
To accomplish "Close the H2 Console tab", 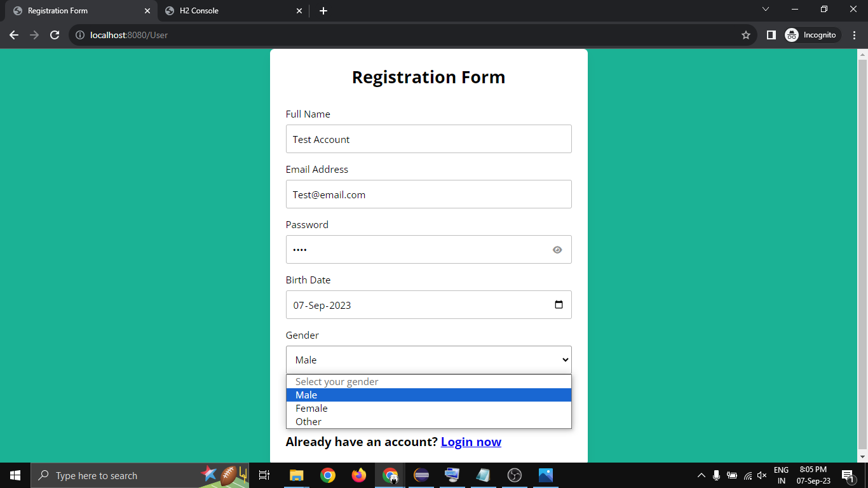I will point(300,11).
